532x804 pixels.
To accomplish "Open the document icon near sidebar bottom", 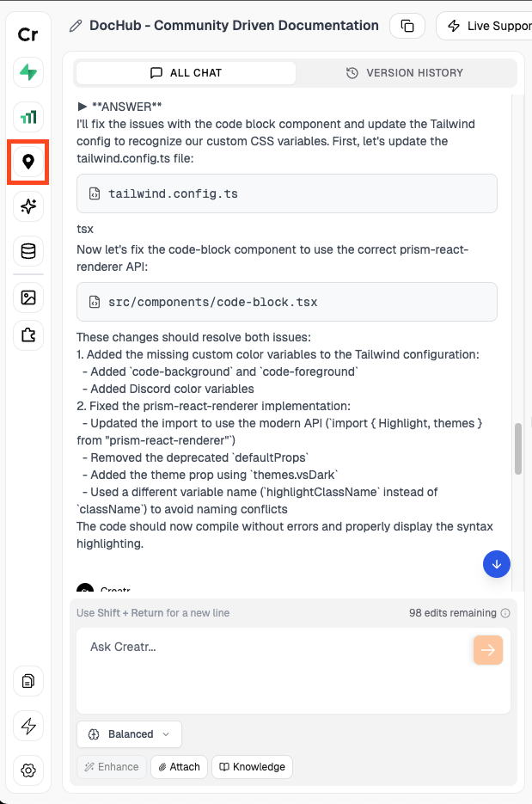I will pos(28,681).
